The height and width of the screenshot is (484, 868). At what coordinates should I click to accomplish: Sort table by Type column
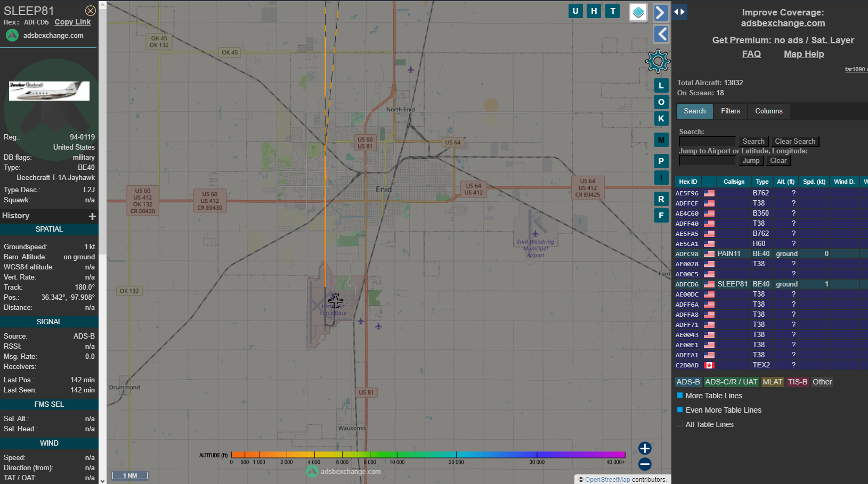point(762,182)
